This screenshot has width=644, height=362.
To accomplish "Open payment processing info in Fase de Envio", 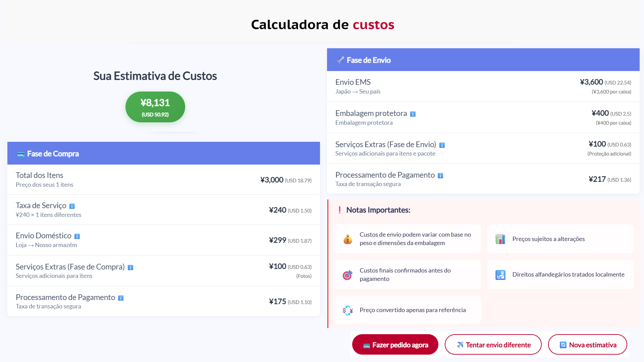I will pos(440,175).
